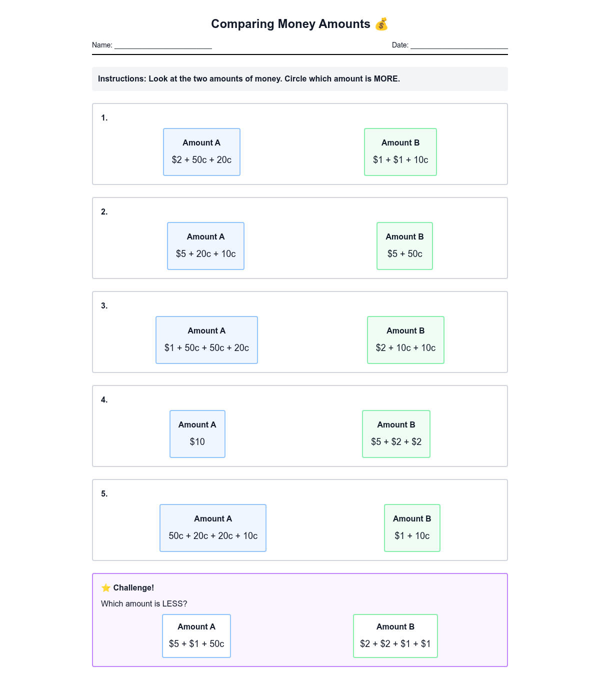Click the 'Which amount is LESS?' text

pos(144,603)
